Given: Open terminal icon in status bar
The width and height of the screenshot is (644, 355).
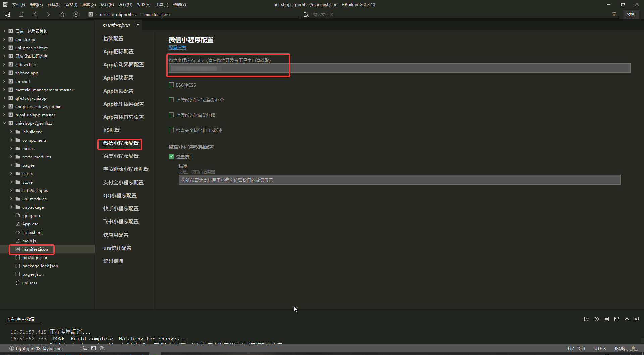Looking at the screenshot, I should pyautogui.click(x=94, y=348).
